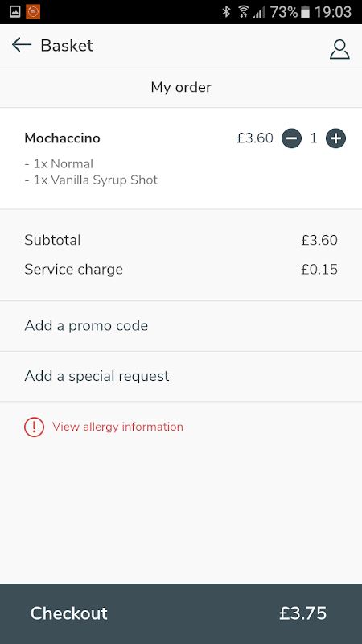The image size is (362, 644).
Task: Tap the £3.75 total on checkout bar
Action: 303,613
